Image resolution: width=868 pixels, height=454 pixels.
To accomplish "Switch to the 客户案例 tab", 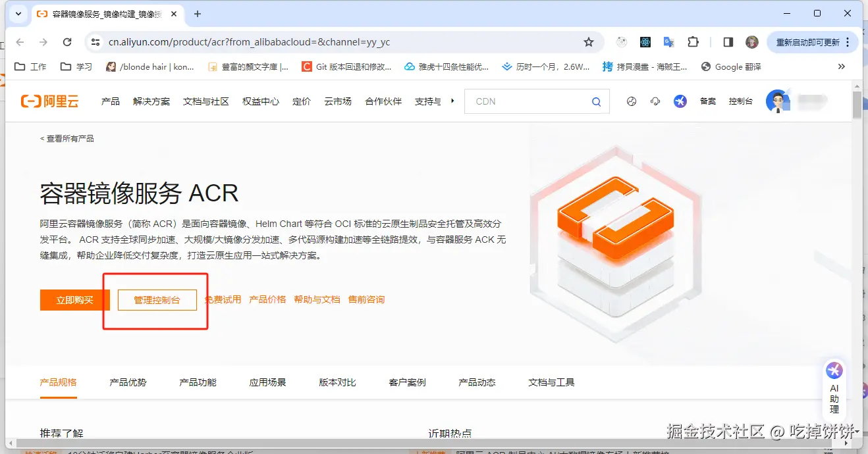I will coord(407,382).
